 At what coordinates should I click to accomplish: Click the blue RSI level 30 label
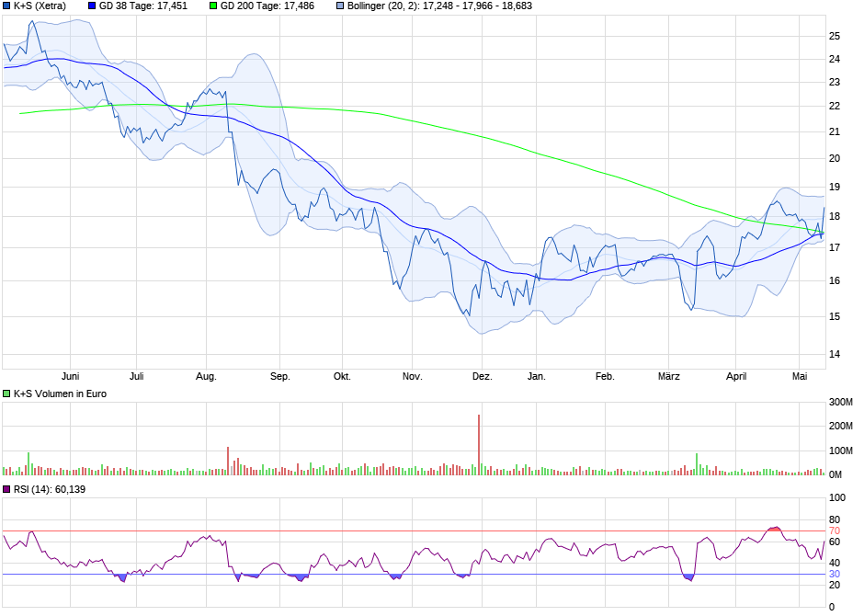(x=835, y=574)
